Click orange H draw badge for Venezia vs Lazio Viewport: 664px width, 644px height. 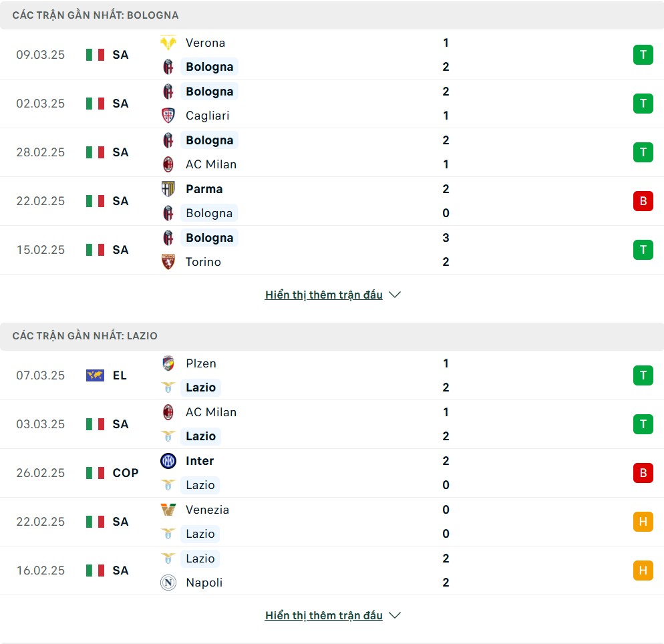[x=643, y=522]
